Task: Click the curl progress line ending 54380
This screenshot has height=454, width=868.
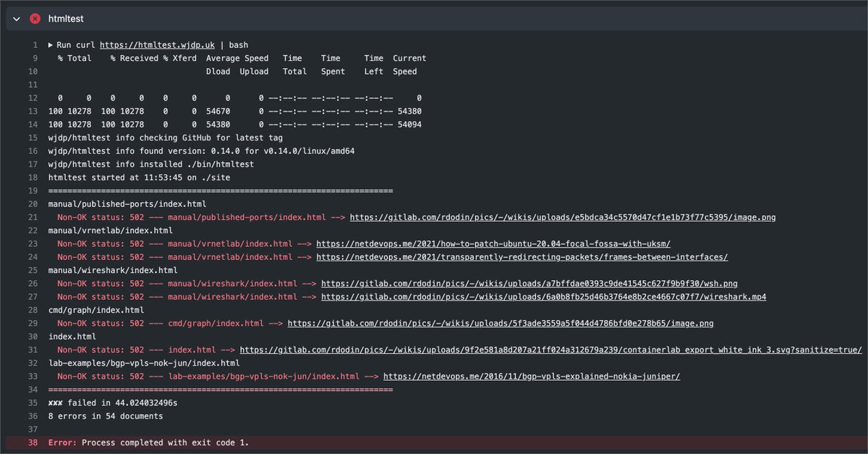Action: point(234,111)
